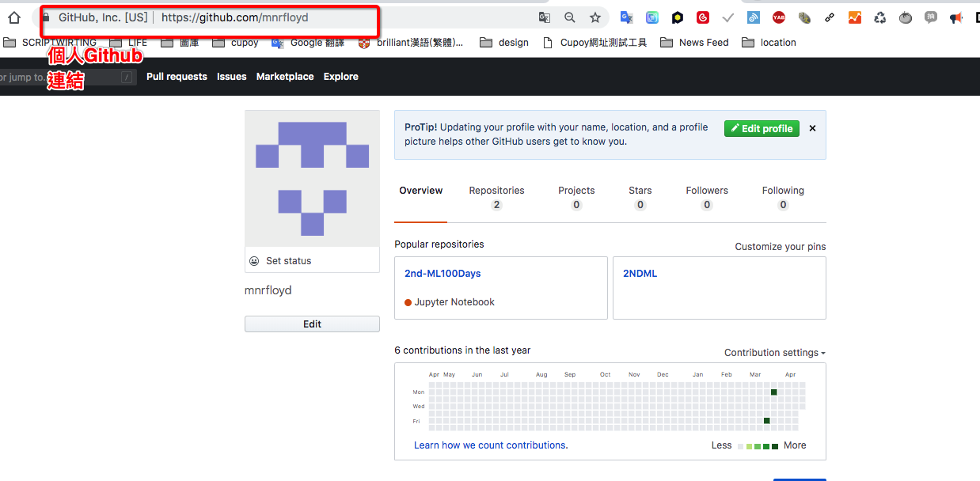Viewport: 980px width, 481px height.
Task: Click the mnrfloyd username text
Action: [268, 290]
